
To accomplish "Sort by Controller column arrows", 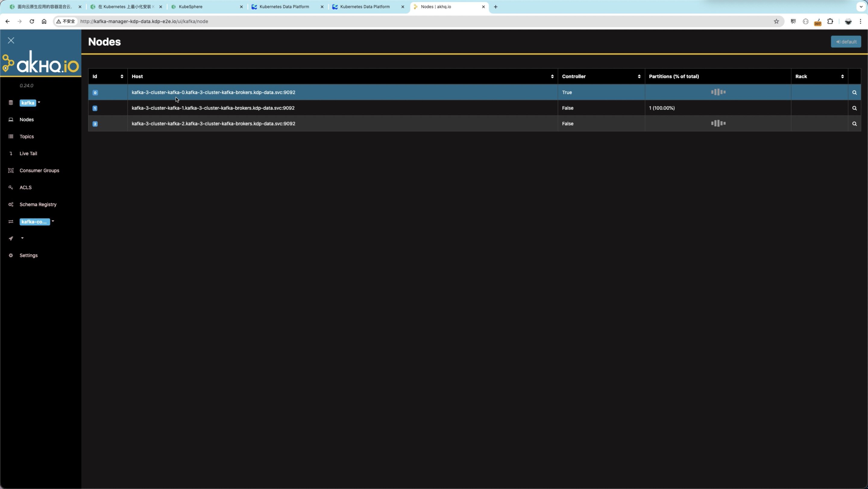I will (x=639, y=77).
